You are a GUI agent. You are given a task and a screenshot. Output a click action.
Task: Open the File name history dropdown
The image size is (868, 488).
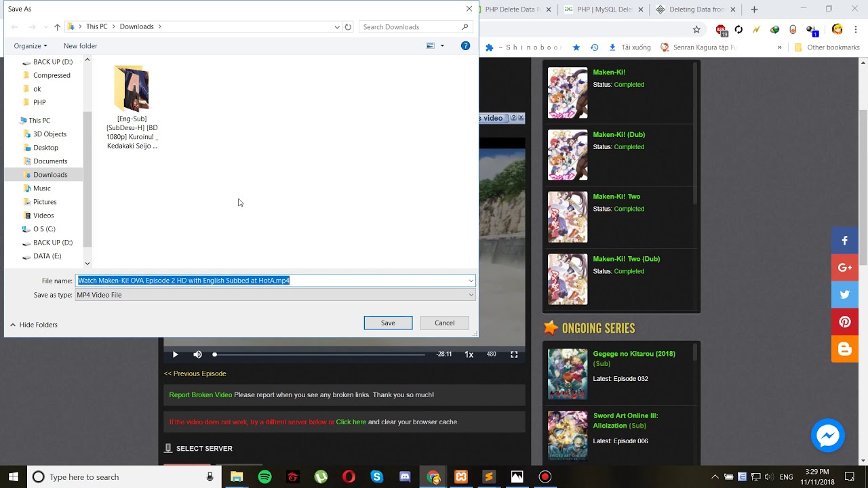point(471,281)
